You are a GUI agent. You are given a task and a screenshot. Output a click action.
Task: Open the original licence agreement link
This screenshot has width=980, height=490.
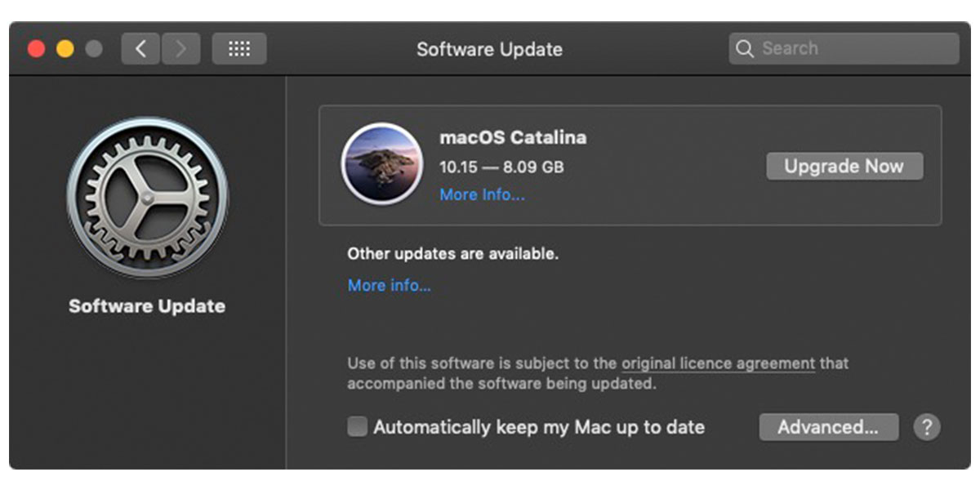click(719, 363)
